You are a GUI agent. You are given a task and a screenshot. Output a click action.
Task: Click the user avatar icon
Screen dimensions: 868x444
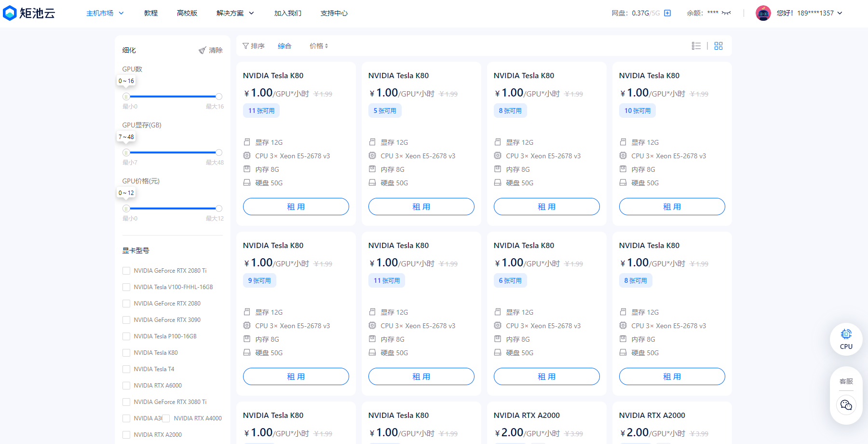[763, 13]
